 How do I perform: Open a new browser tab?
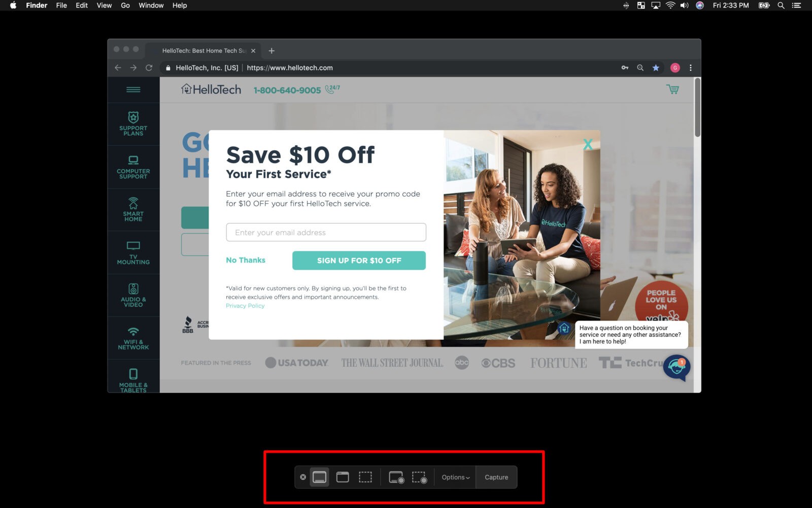[272, 51]
